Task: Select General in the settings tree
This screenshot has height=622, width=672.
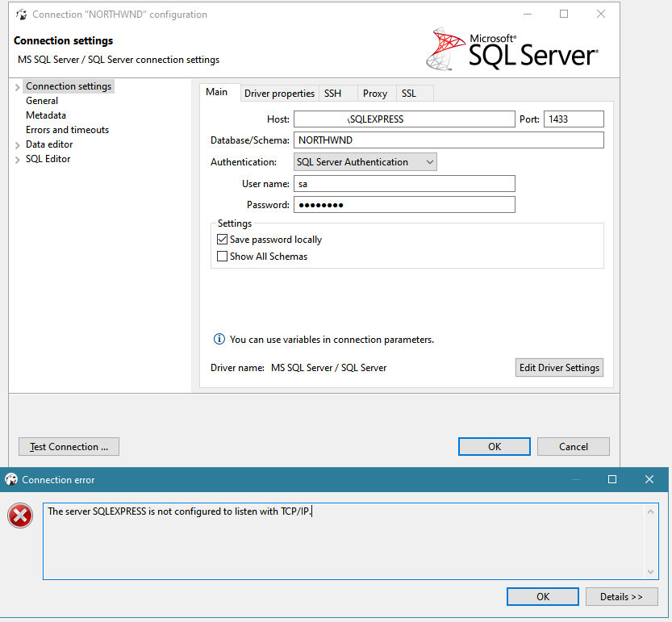Action: pyautogui.click(x=42, y=101)
